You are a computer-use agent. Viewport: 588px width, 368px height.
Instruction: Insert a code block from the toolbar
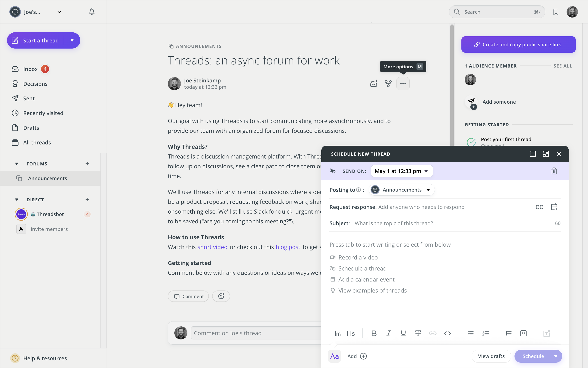[523, 333]
